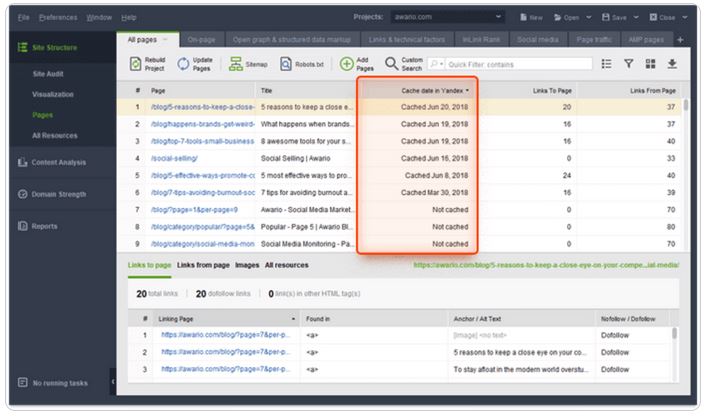Expand the Open button dropdown arrow

click(588, 17)
